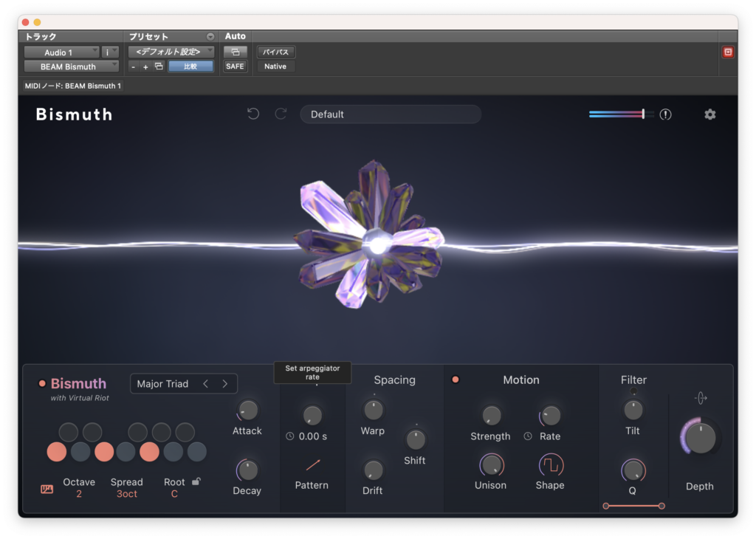The width and height of the screenshot is (756, 539).
Task: Click the 'with Virtual Riot' subtitle
Action: [x=80, y=398]
